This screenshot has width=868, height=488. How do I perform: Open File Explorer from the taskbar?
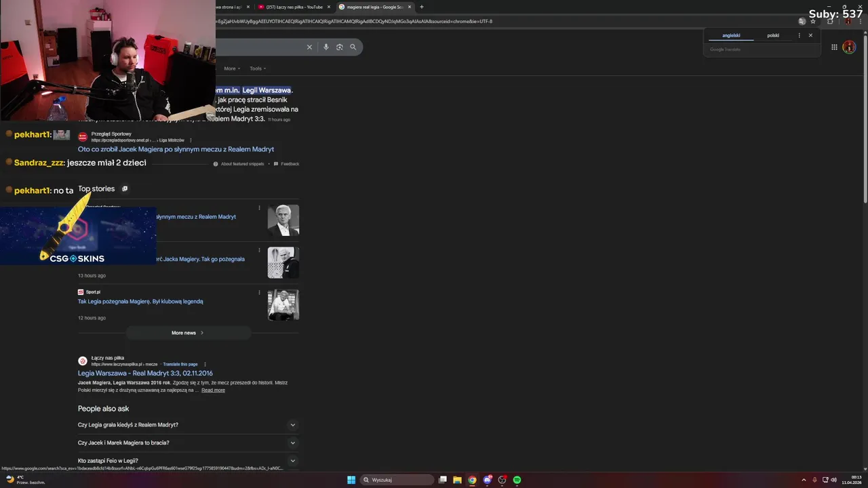(x=458, y=480)
